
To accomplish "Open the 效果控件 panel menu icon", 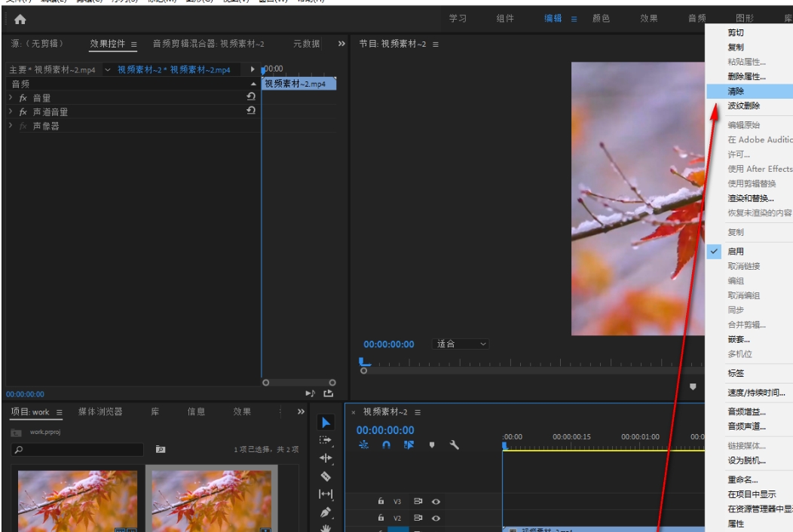I will point(134,44).
